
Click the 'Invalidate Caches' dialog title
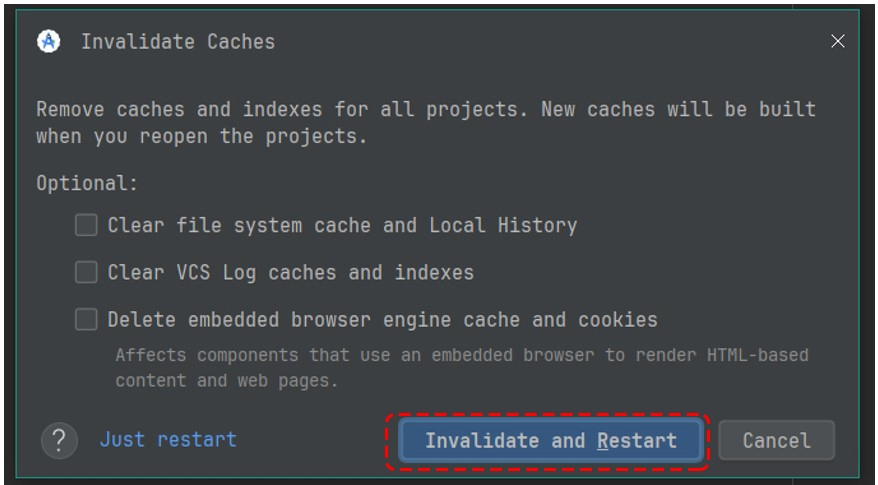click(178, 41)
